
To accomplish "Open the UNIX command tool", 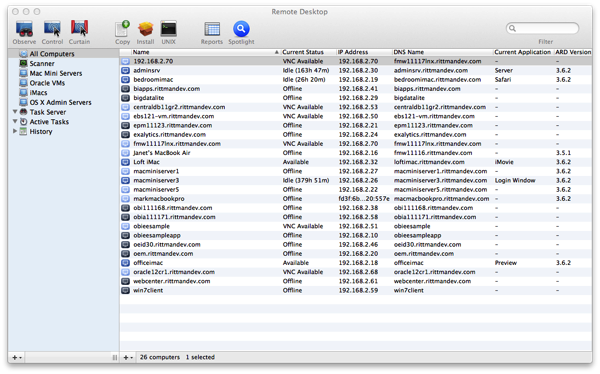I will point(168,29).
